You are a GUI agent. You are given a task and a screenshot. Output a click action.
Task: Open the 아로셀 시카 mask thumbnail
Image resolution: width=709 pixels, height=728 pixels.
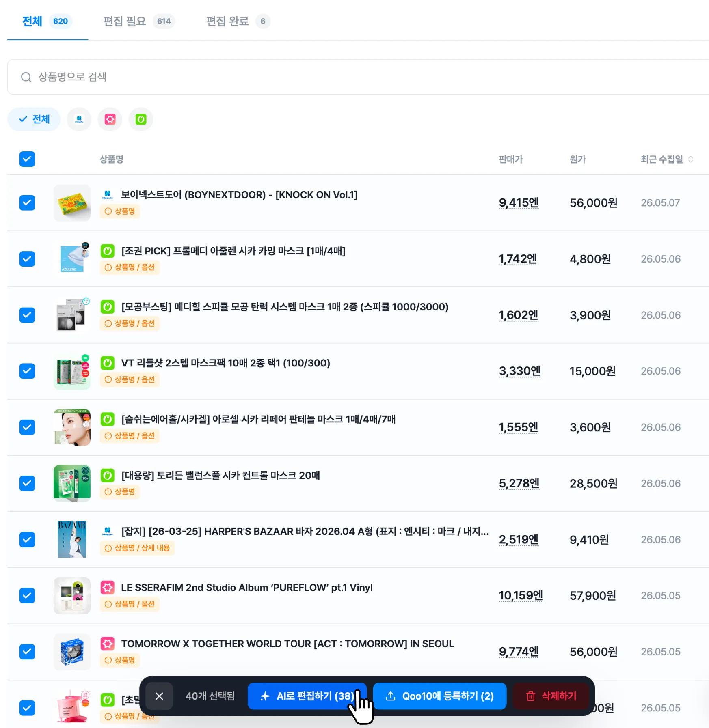[72, 427]
